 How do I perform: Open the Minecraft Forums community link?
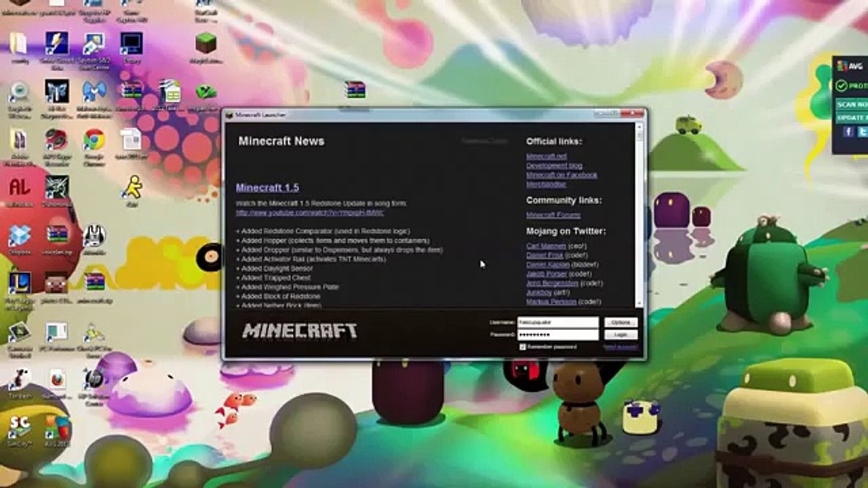tap(553, 215)
